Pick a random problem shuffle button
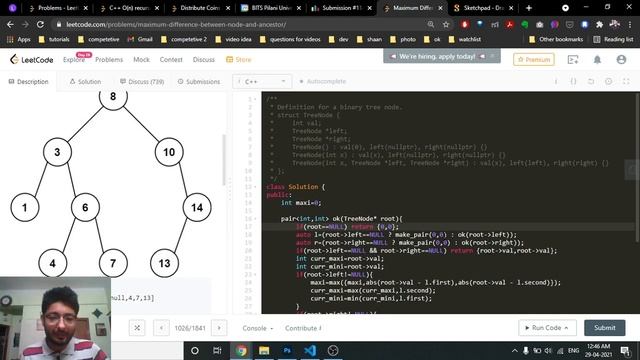The width and height of the screenshot is (640, 360). point(137,328)
